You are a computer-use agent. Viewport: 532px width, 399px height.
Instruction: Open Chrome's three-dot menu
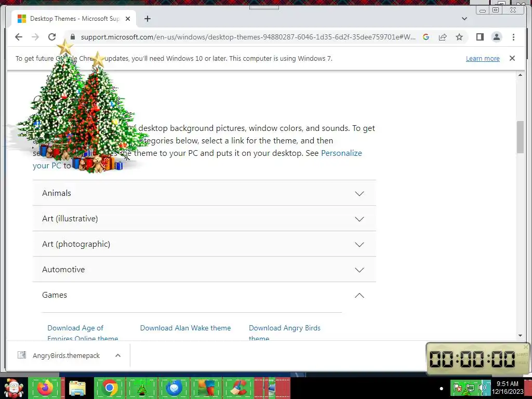[x=513, y=37]
